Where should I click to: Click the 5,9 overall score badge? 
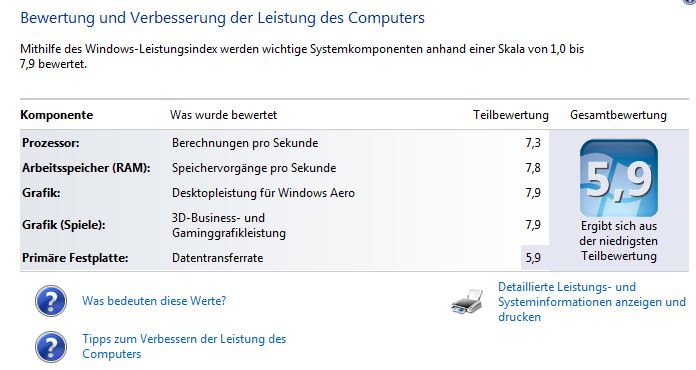pos(619,178)
